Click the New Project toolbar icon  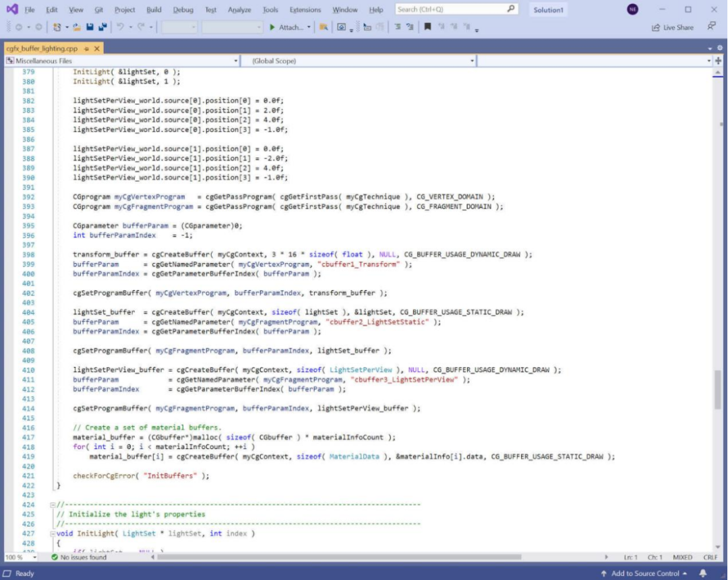click(57, 27)
